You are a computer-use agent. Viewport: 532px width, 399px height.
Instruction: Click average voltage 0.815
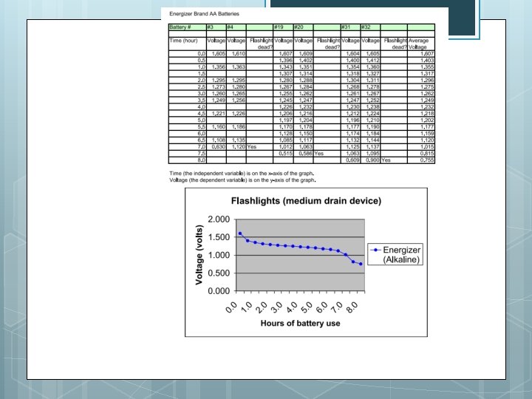421,154
